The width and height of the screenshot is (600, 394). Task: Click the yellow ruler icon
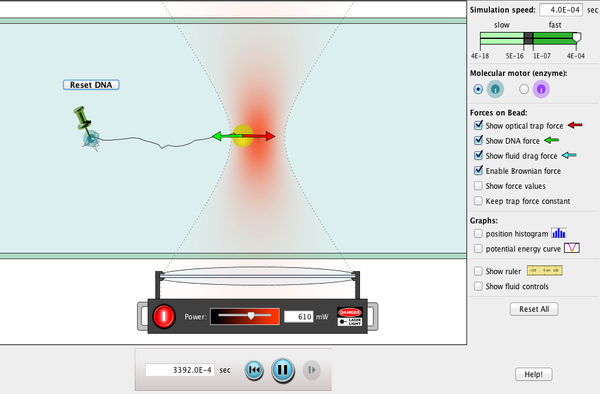(545, 271)
